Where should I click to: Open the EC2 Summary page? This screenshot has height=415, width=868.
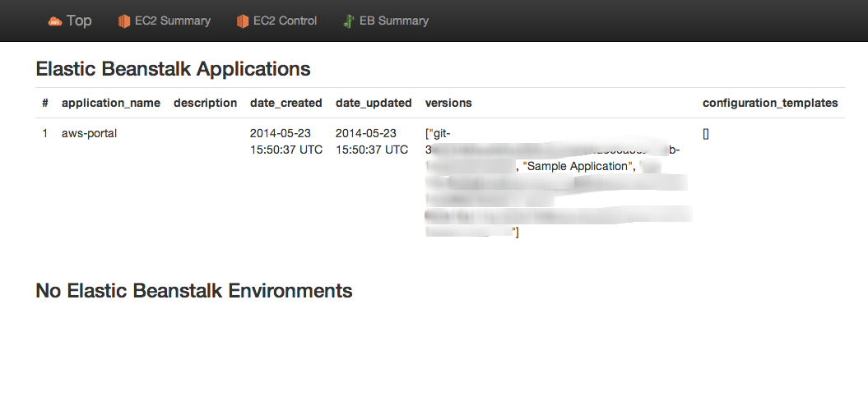point(173,21)
